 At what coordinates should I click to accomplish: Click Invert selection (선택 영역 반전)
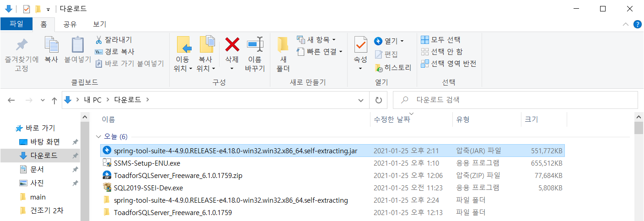coord(448,64)
